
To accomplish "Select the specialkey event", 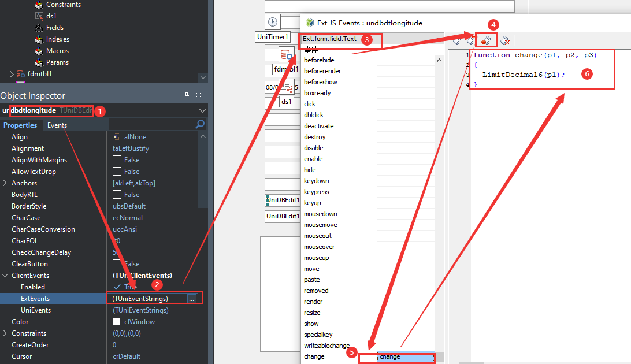I will (318, 335).
